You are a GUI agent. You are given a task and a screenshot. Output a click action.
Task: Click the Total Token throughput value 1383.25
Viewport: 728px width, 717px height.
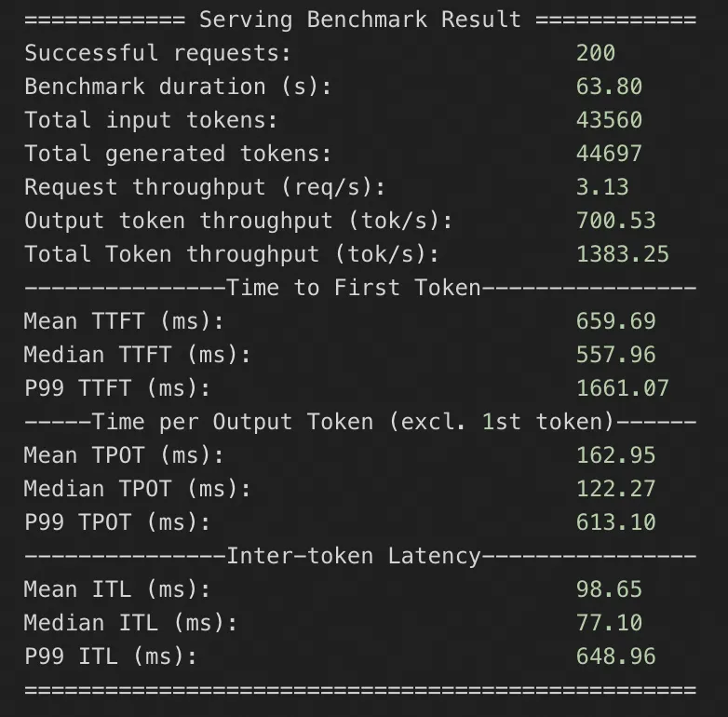coord(622,254)
